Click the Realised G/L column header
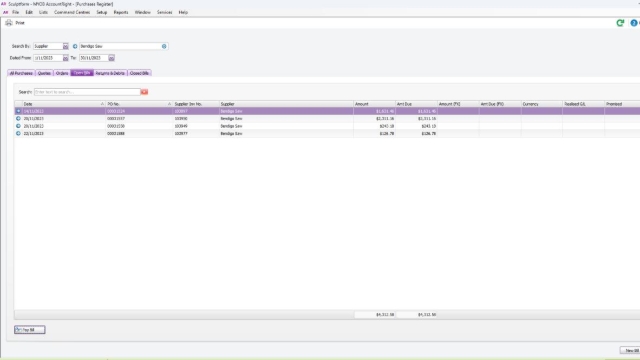640x360 pixels. click(x=584, y=104)
